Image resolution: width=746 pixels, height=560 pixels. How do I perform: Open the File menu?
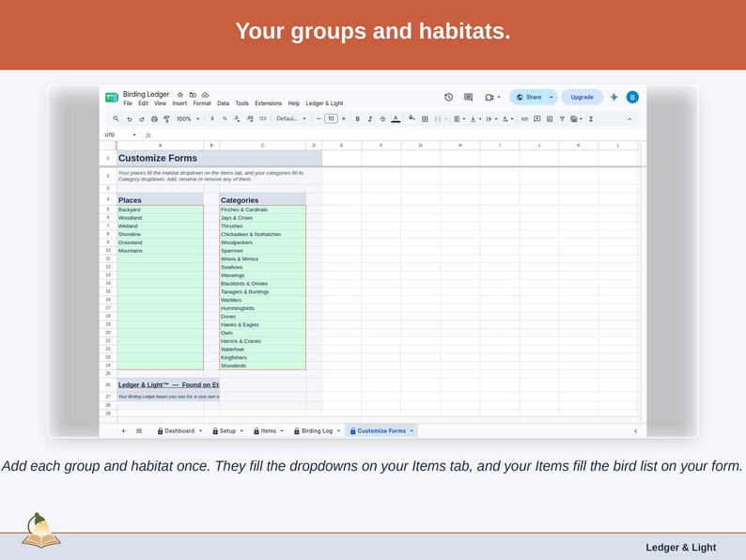coord(128,103)
